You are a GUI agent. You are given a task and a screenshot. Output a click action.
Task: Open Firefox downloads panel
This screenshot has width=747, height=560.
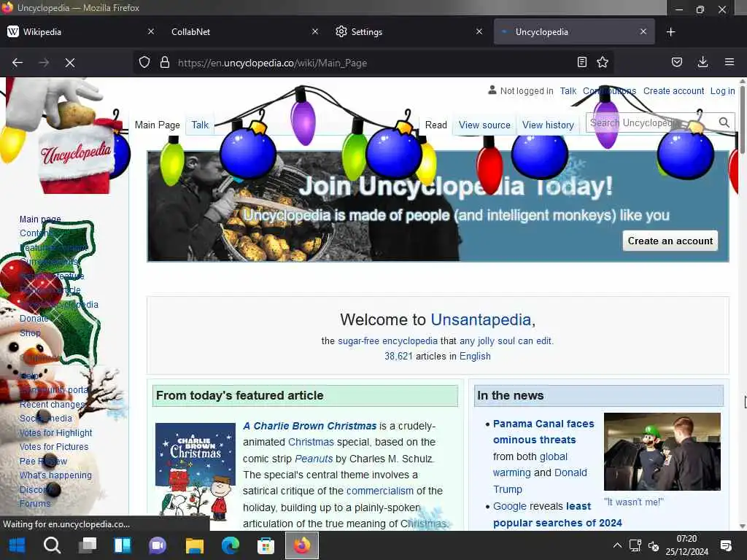coord(703,63)
